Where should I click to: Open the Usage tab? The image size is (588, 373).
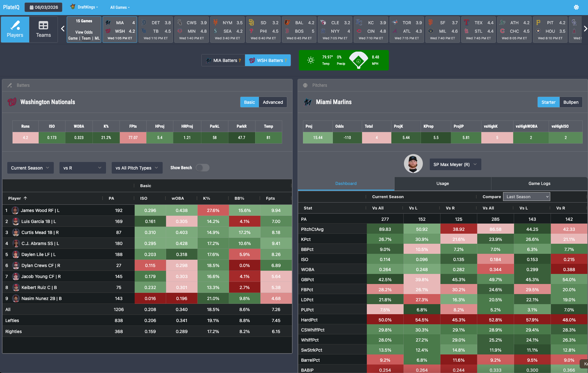click(443, 184)
